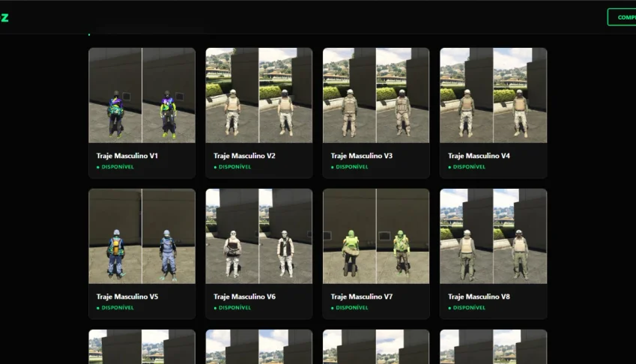Open the Traje Masculino V2 outfit thumbnail
This screenshot has width=636, height=364.
258,95
